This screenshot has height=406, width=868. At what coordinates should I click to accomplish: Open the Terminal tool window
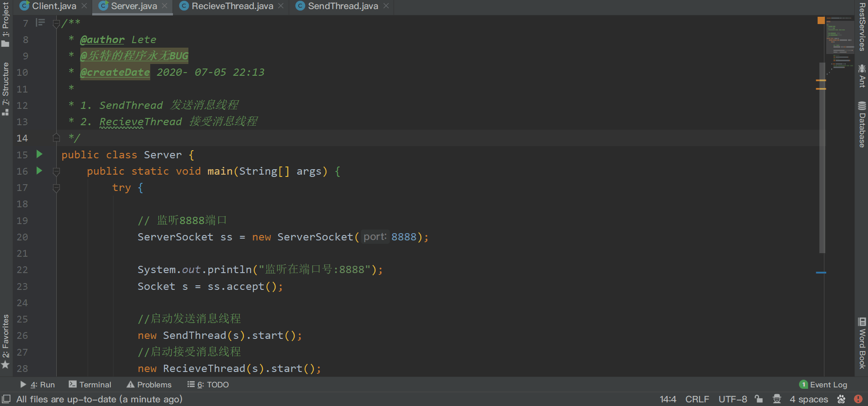pos(90,385)
